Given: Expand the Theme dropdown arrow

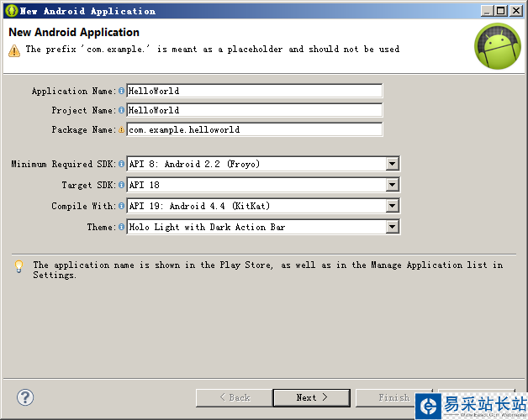Looking at the screenshot, I should (393, 227).
